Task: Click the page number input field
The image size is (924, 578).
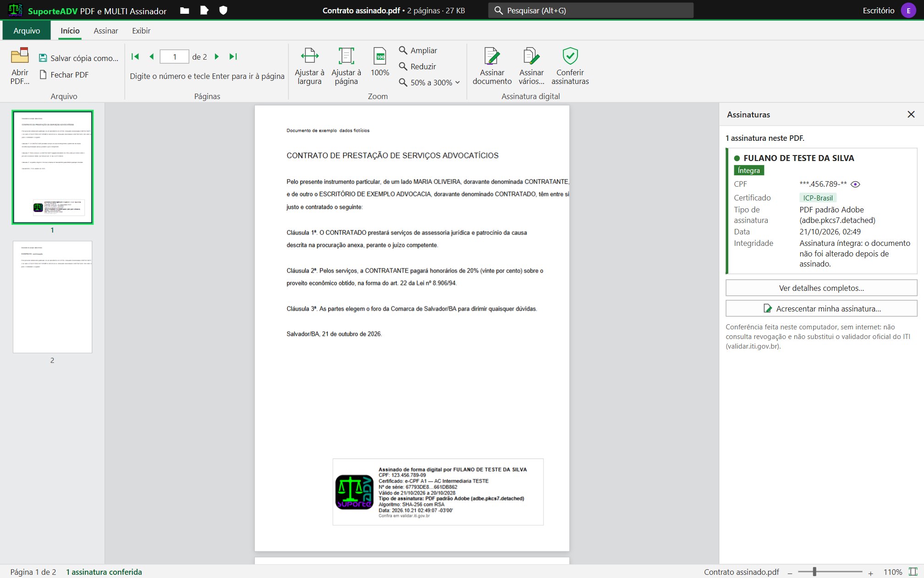Action: click(174, 56)
